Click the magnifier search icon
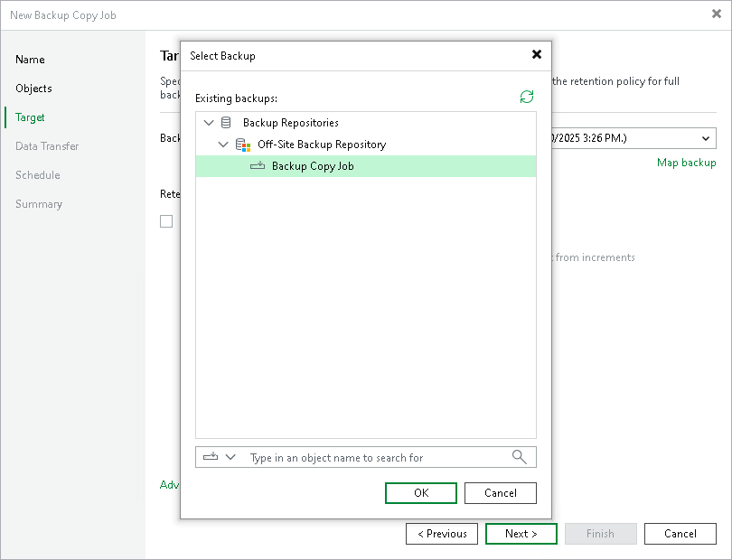The width and height of the screenshot is (732, 560). [519, 457]
